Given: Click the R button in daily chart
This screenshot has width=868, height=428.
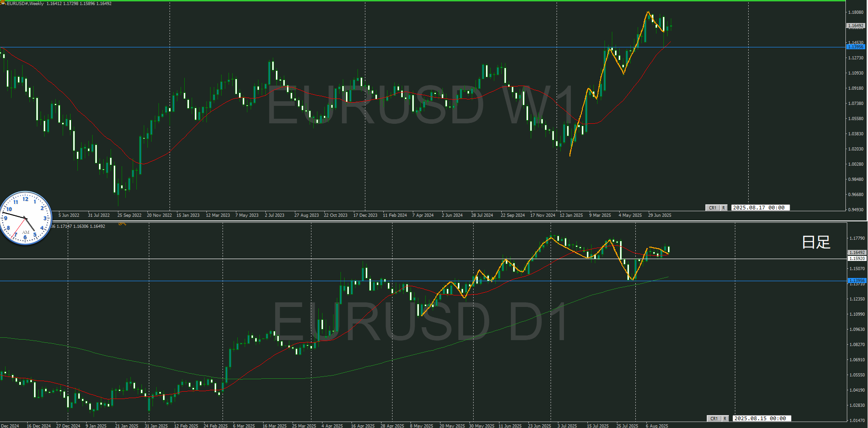Looking at the screenshot, I should pos(725,419).
